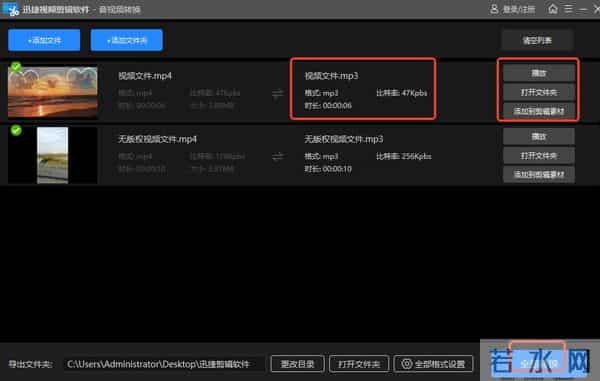Click the 添加文件 add file button
Image resolution: width=600 pixels, height=381 pixels.
click(x=44, y=40)
